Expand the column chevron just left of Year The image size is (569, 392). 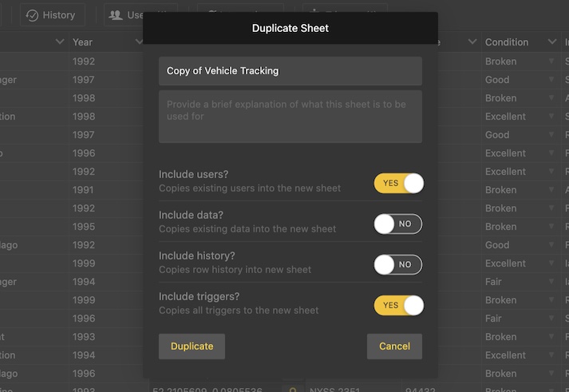60,42
